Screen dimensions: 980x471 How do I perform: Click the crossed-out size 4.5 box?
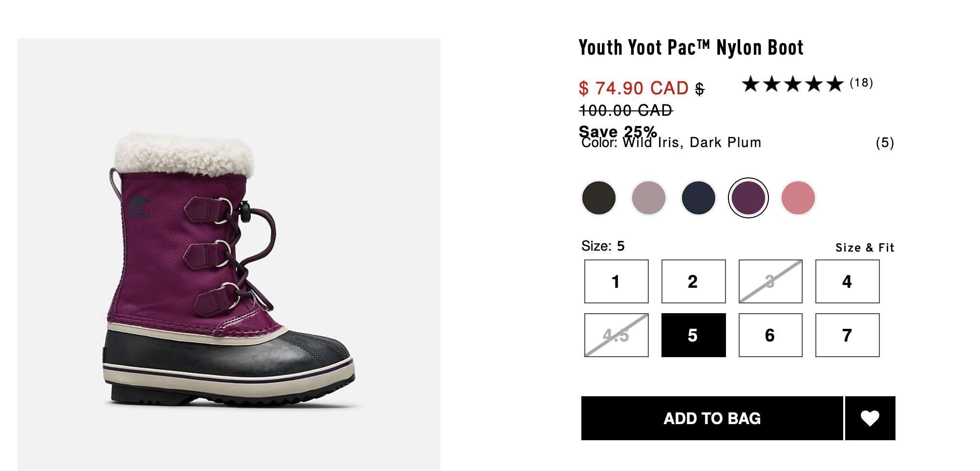point(616,335)
